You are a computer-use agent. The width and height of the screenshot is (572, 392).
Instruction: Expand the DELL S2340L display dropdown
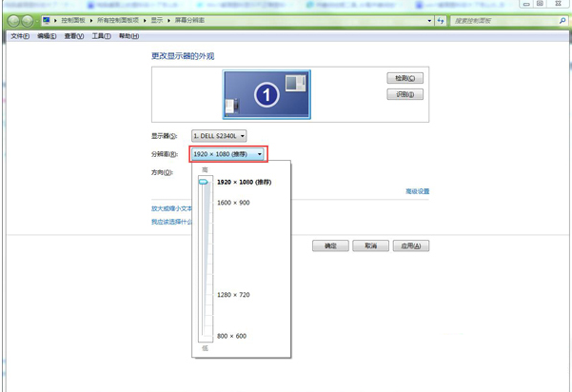219,136
